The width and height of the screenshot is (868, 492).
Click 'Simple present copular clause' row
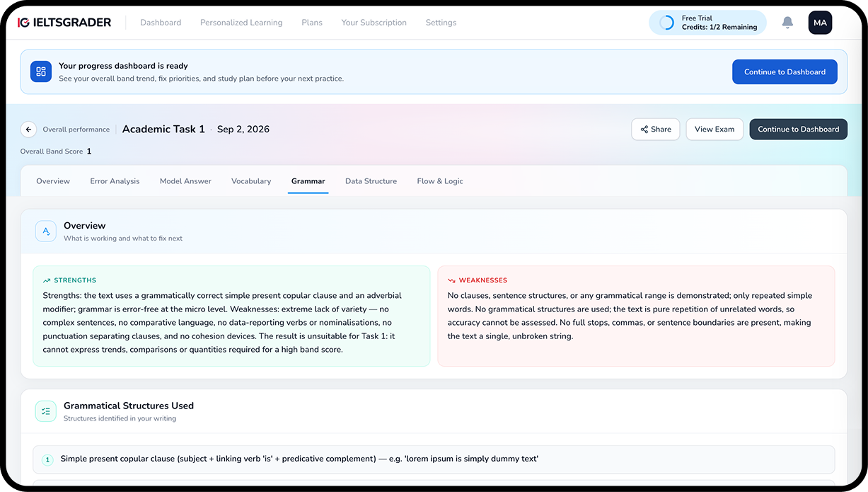tap(434, 459)
